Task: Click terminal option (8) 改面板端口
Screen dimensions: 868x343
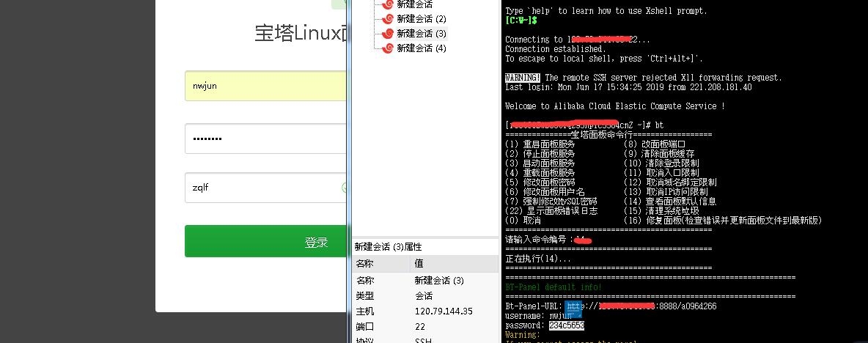Action: [655, 144]
